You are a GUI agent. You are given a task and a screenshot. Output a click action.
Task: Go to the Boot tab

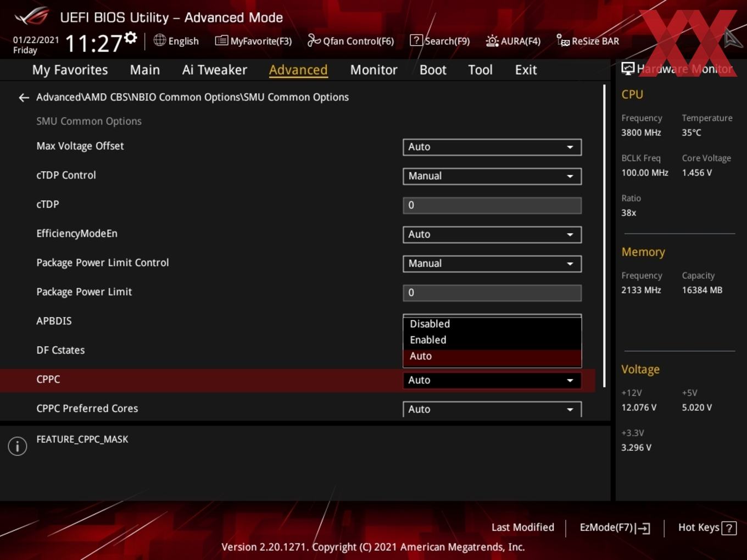click(x=433, y=70)
